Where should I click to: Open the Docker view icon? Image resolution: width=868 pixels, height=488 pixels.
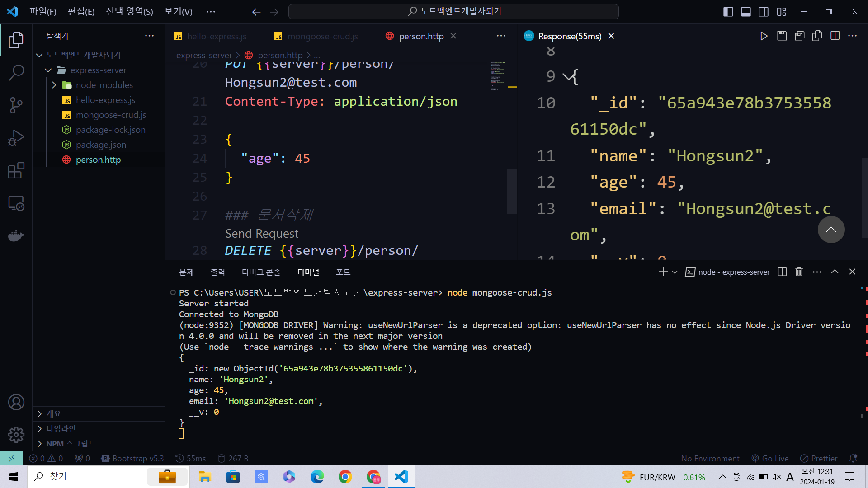[x=16, y=236]
